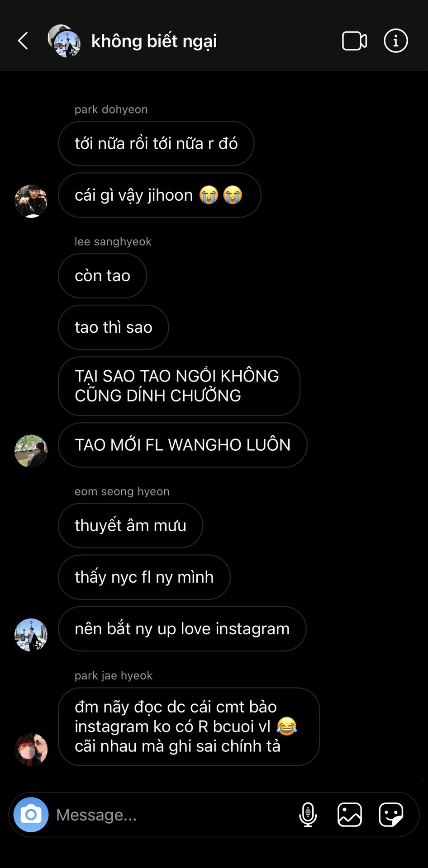Select the message 'thuyết âm mưu'
428x868 pixels.
(131, 525)
